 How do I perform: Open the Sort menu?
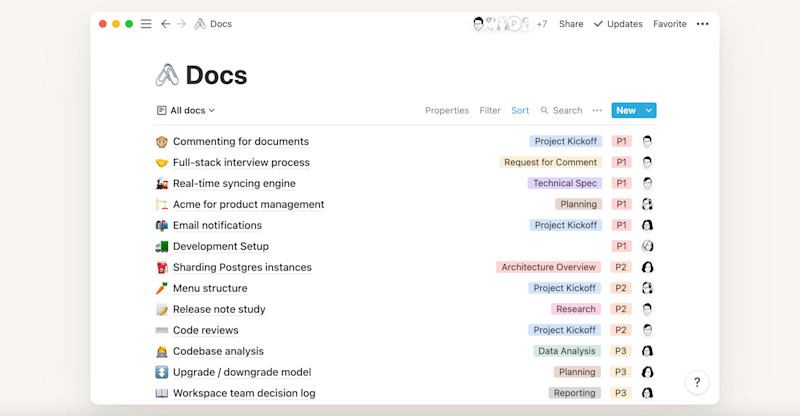coord(520,110)
